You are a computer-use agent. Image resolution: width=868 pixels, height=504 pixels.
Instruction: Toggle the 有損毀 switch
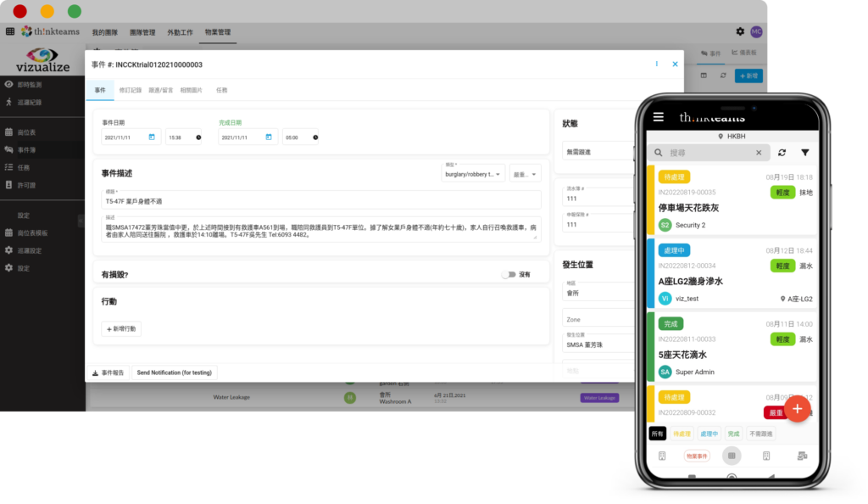coord(508,275)
